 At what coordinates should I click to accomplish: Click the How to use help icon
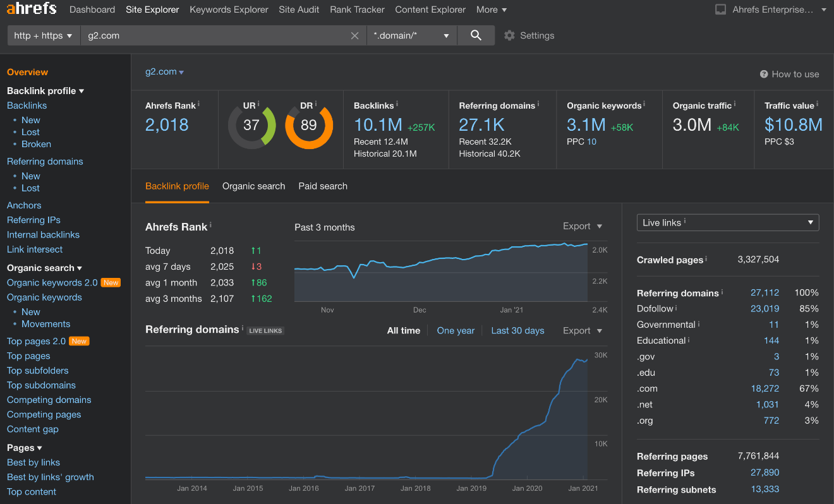tap(764, 74)
